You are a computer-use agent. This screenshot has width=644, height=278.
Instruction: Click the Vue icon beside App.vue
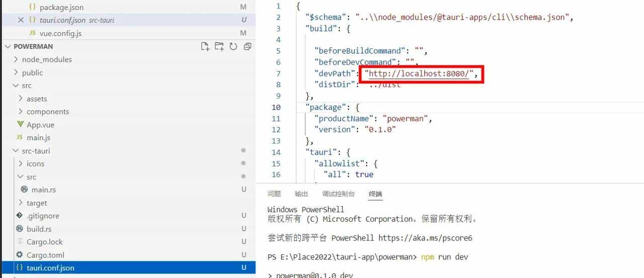pyautogui.click(x=20, y=124)
